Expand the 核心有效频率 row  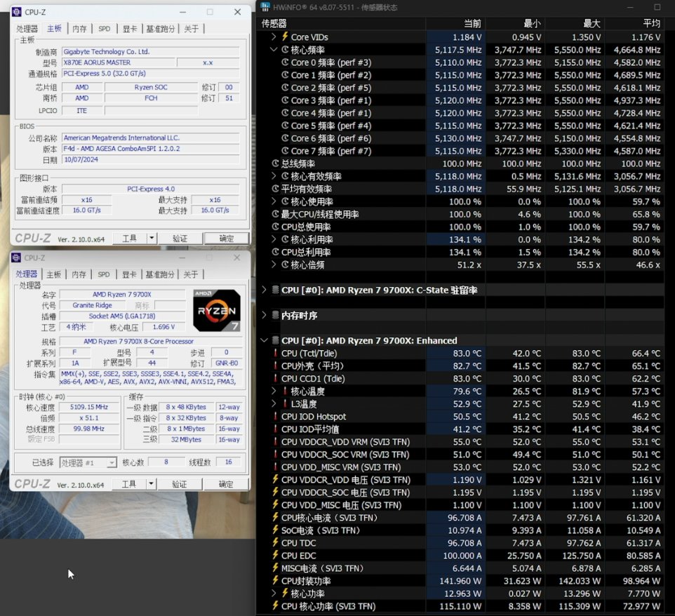pos(274,176)
